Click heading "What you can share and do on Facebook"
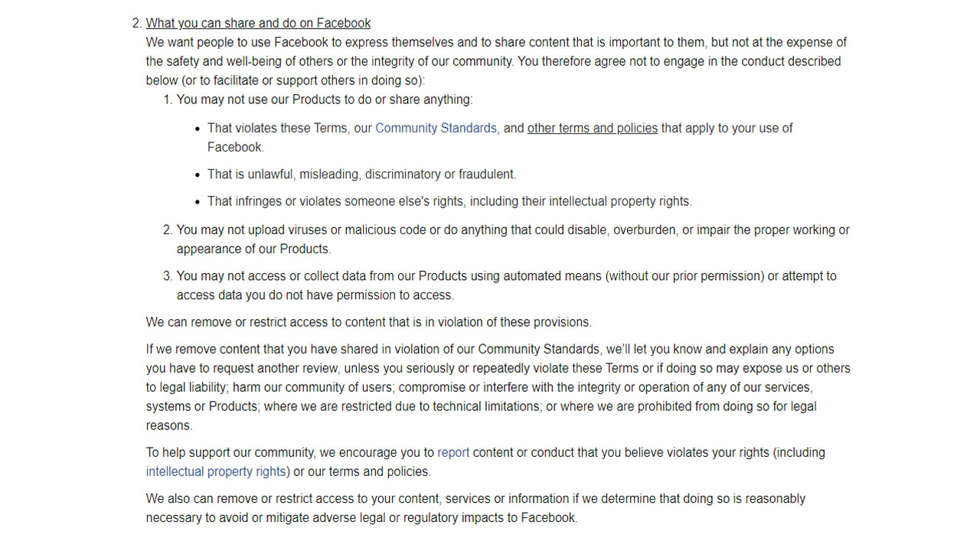The width and height of the screenshot is (980, 551). pos(258,24)
